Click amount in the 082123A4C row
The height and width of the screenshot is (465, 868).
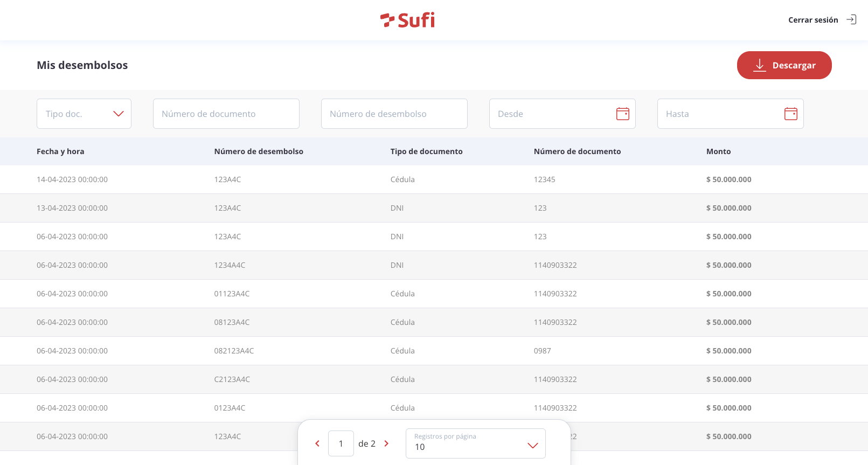[728, 351]
